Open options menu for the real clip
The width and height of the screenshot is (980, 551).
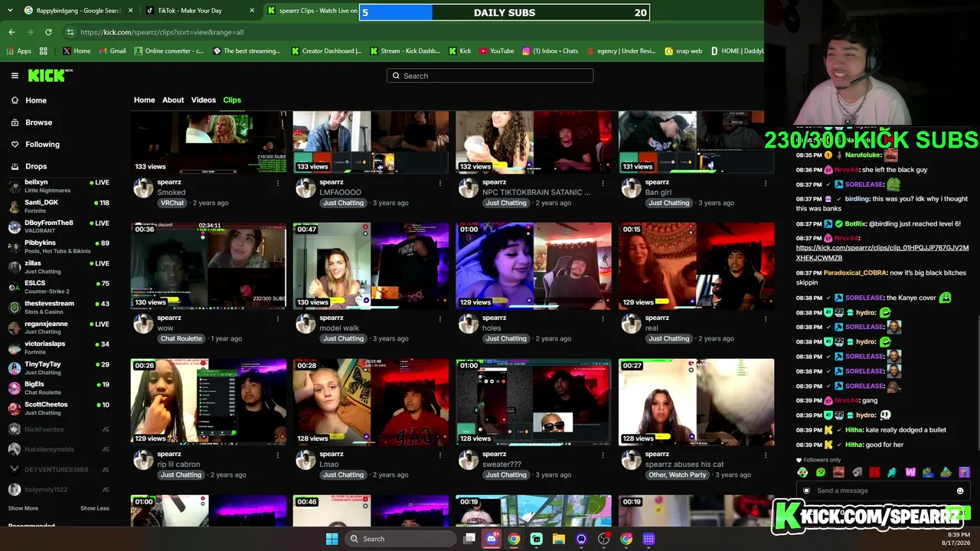pos(765,318)
